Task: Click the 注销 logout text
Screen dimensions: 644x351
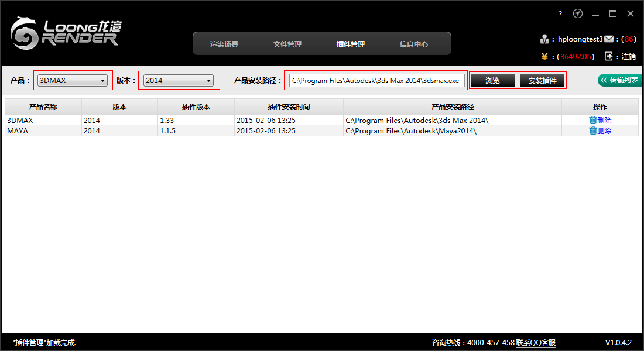Action: click(x=628, y=57)
